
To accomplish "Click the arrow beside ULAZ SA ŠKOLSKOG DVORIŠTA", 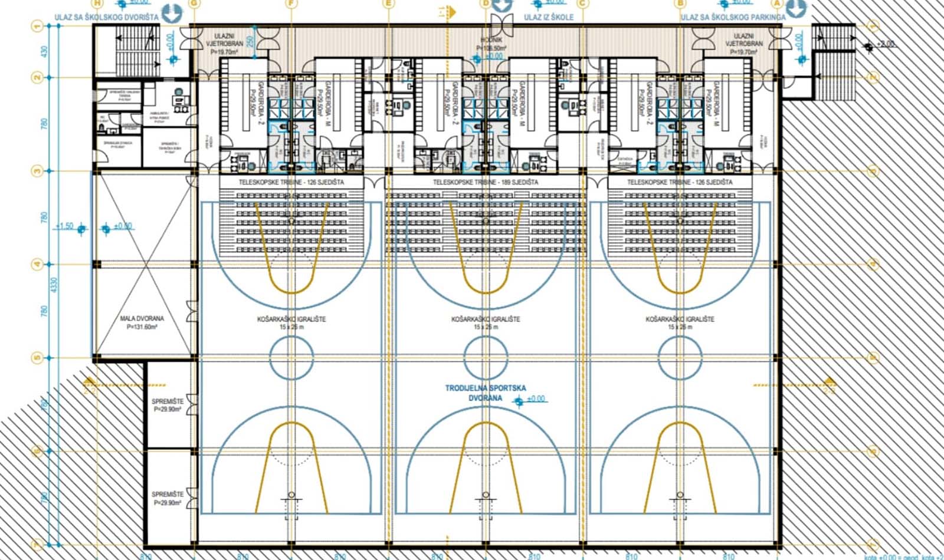I will pos(171,13).
